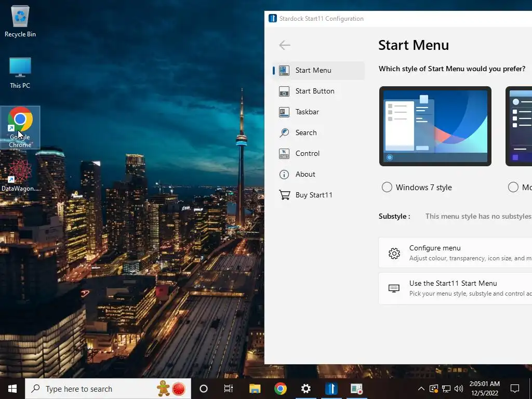Image resolution: width=532 pixels, height=399 pixels.
Task: Open the Start Menu section in sidebar
Action: point(318,70)
